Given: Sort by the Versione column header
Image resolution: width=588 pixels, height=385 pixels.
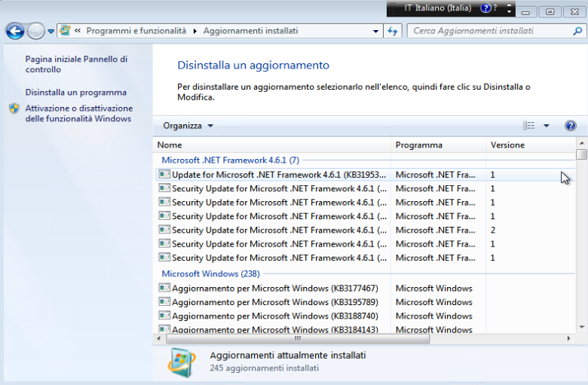Looking at the screenshot, I should 530,145.
